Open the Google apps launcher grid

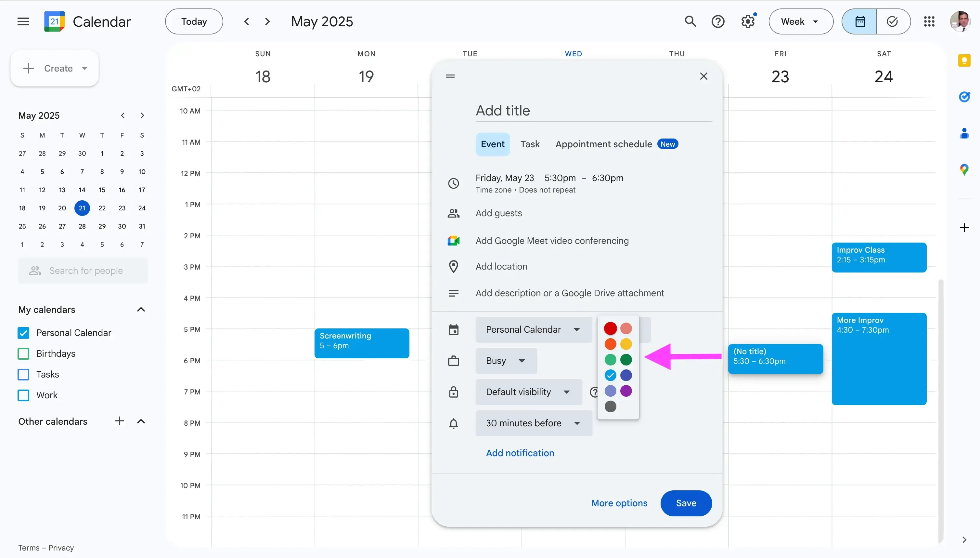coord(929,21)
